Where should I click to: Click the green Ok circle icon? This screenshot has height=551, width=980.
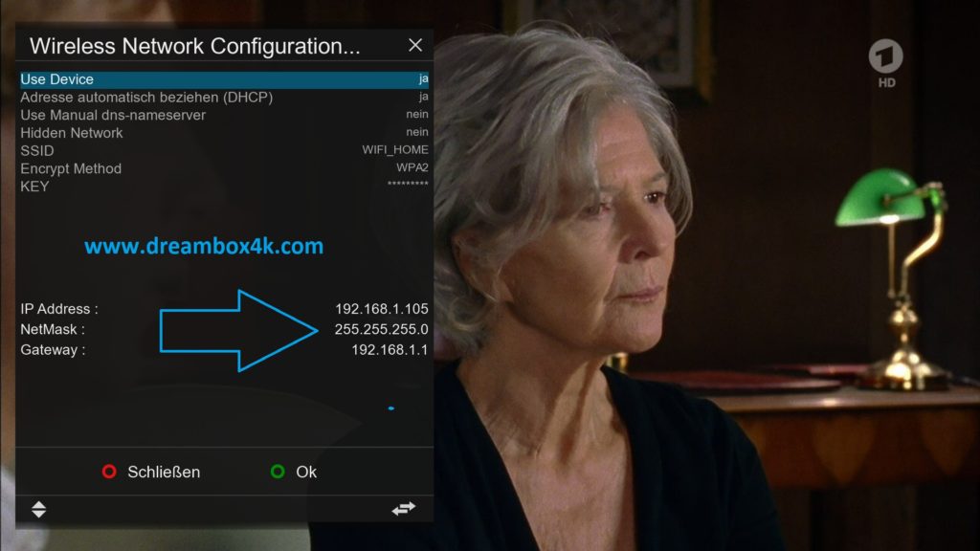[x=278, y=471]
